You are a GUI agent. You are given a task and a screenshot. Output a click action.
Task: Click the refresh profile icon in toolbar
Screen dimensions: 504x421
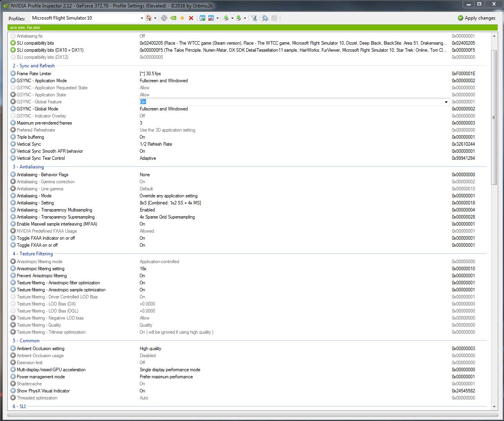[164, 18]
